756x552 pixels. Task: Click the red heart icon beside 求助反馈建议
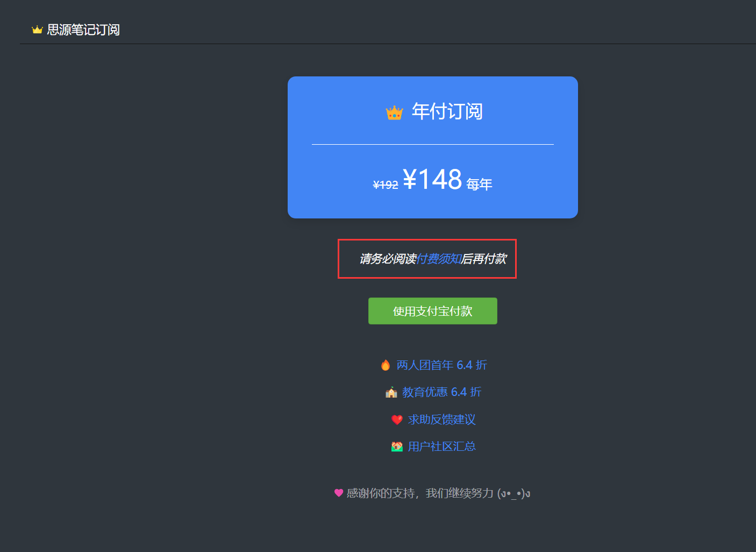[x=397, y=420]
